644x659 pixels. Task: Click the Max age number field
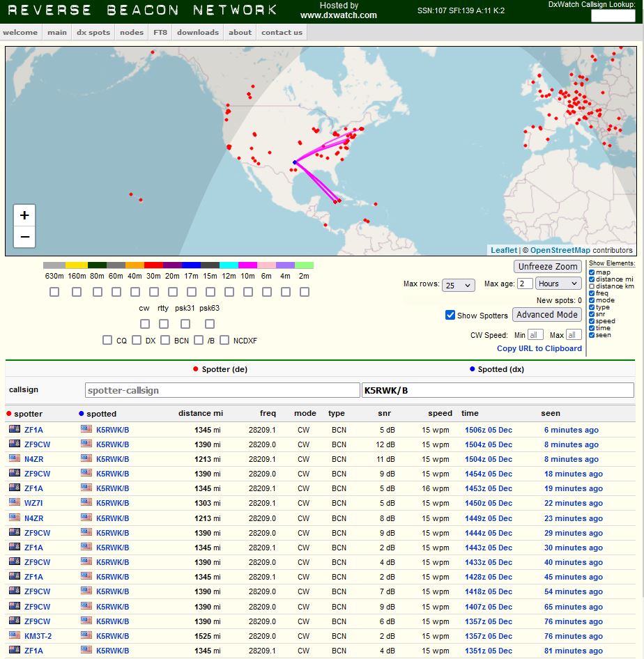coord(525,284)
